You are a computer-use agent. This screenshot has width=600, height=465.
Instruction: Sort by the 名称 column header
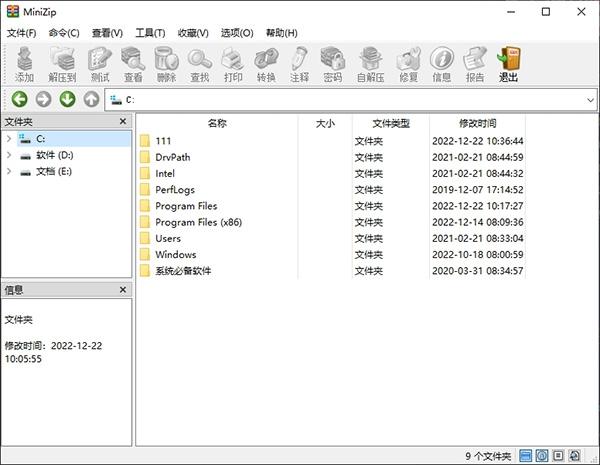tap(217, 123)
